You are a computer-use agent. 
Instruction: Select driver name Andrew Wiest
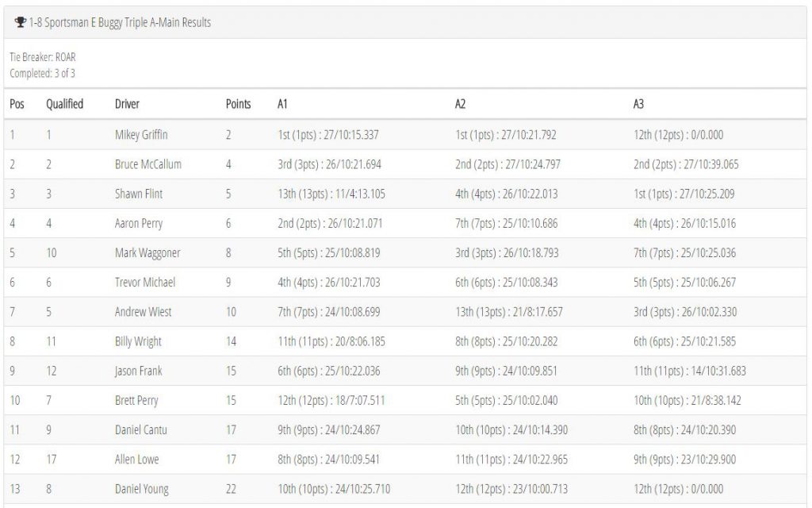(x=144, y=312)
